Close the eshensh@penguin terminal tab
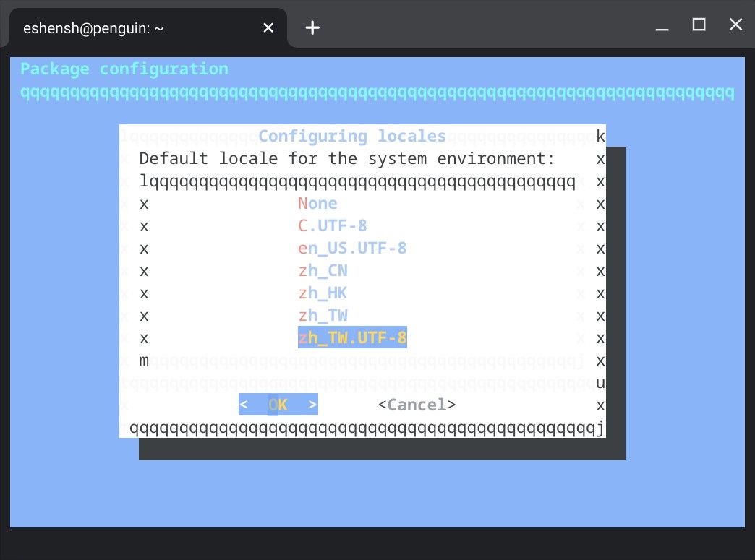 tap(268, 27)
